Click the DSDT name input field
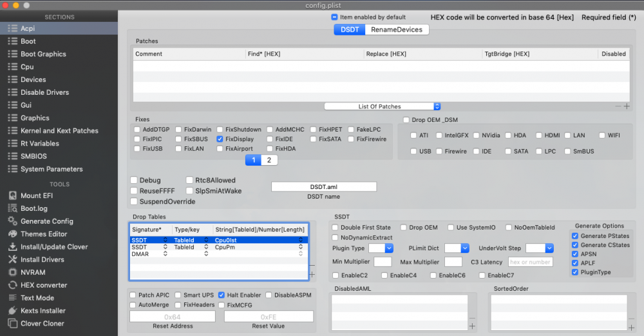The width and height of the screenshot is (644, 336). pos(324,187)
